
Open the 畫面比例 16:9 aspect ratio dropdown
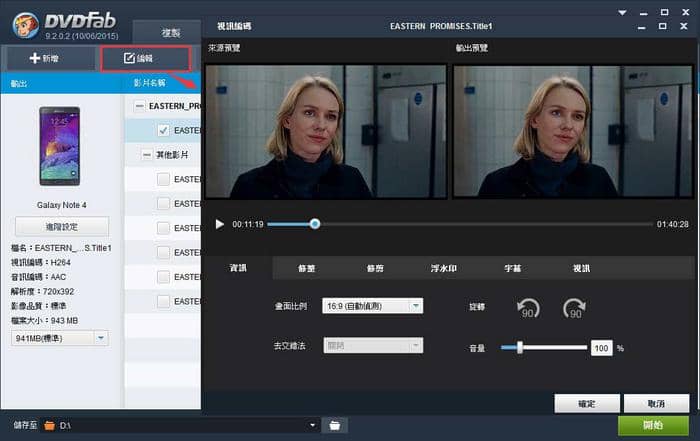pos(373,306)
